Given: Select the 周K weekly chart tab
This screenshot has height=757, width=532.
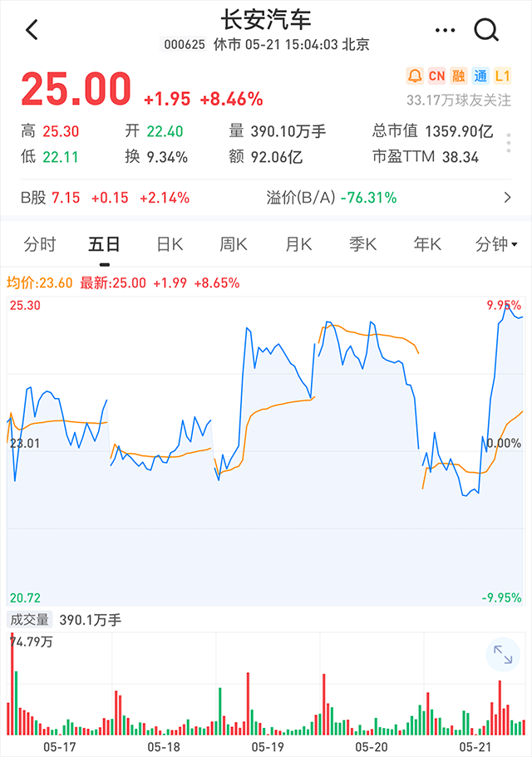Looking at the screenshot, I should click(x=234, y=244).
